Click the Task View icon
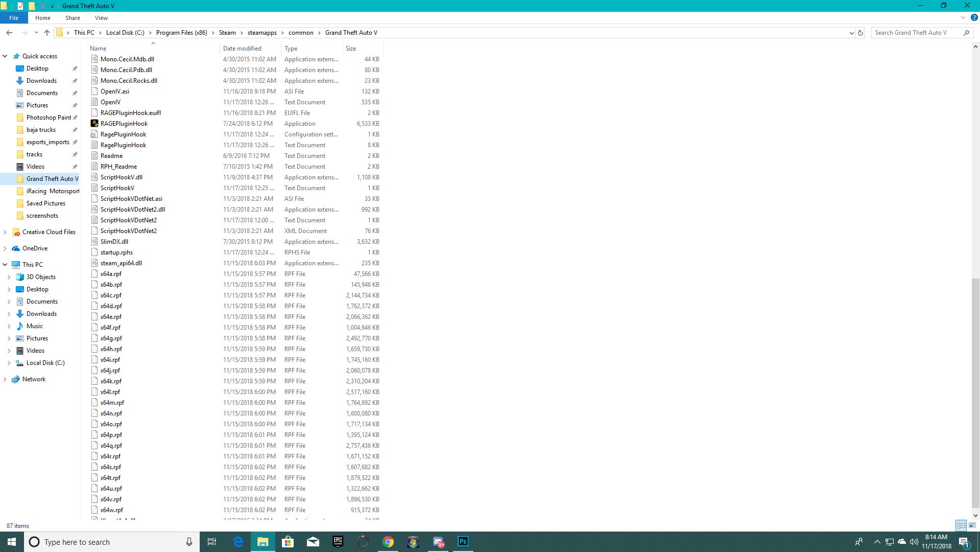This screenshot has width=980, height=552. [212, 542]
